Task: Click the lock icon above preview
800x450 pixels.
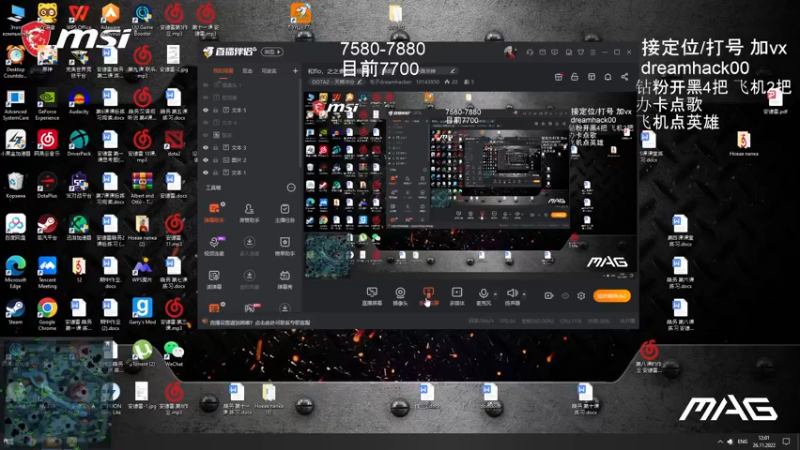Action: click(x=574, y=77)
